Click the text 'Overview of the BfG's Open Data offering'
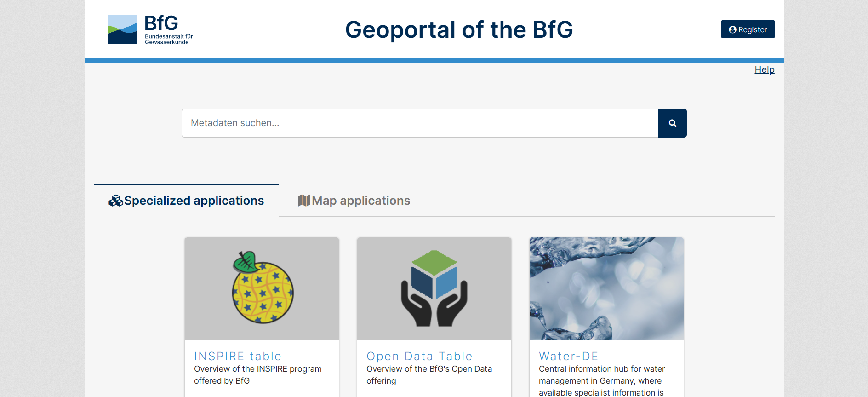This screenshot has height=397, width=868. (429, 375)
